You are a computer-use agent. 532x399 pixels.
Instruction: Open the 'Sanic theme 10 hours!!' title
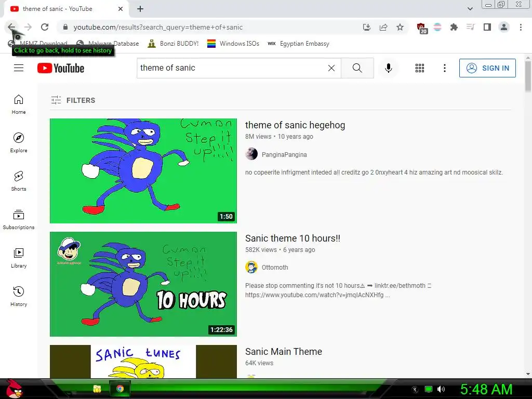(292, 238)
